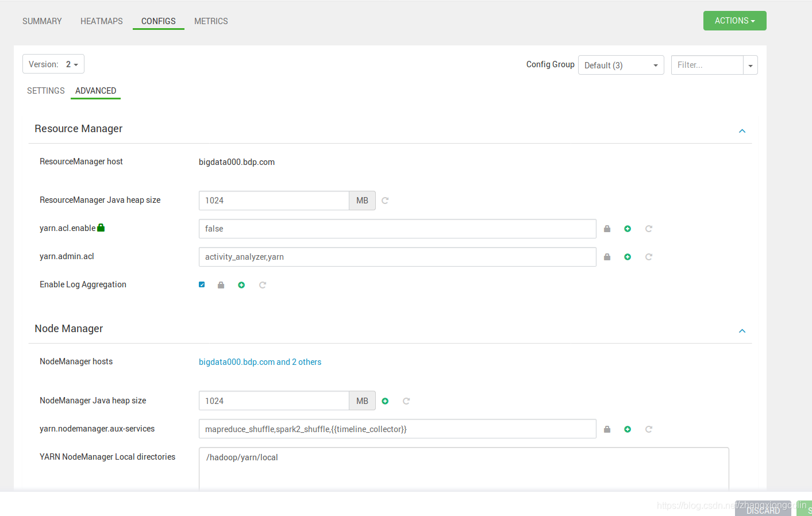Edit the yarn.nodemanager.aux-services value field
This screenshot has width=812, height=516.
[398, 429]
